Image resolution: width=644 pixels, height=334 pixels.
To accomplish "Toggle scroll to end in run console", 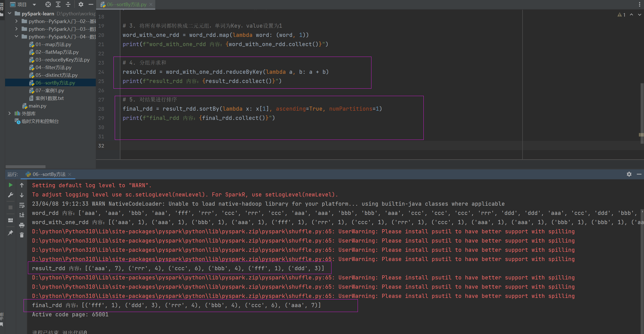I will pyautogui.click(x=22, y=215).
